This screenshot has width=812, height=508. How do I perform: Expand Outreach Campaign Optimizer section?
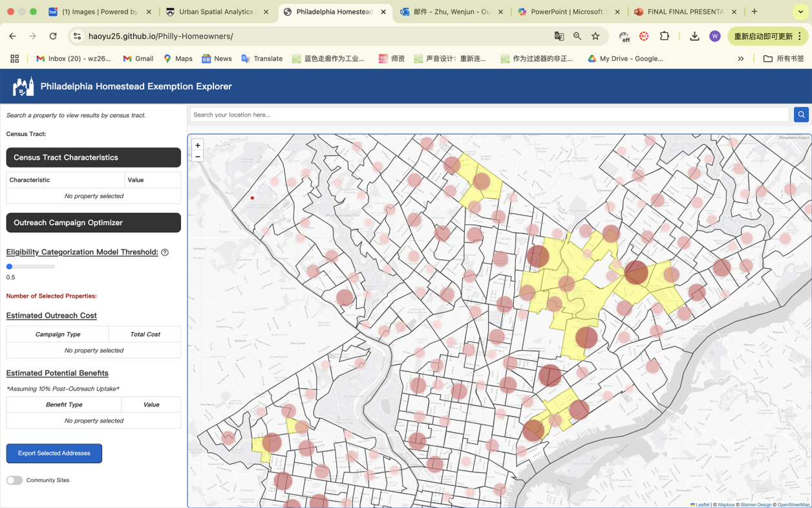pyautogui.click(x=94, y=223)
